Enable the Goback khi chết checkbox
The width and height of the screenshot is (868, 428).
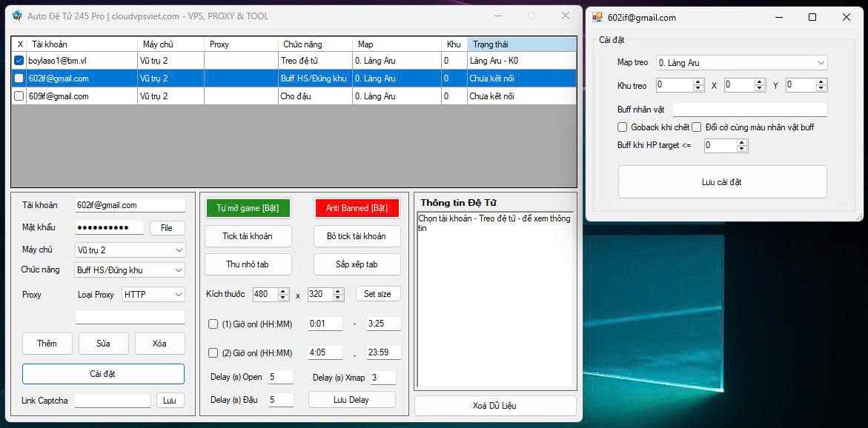pyautogui.click(x=623, y=127)
